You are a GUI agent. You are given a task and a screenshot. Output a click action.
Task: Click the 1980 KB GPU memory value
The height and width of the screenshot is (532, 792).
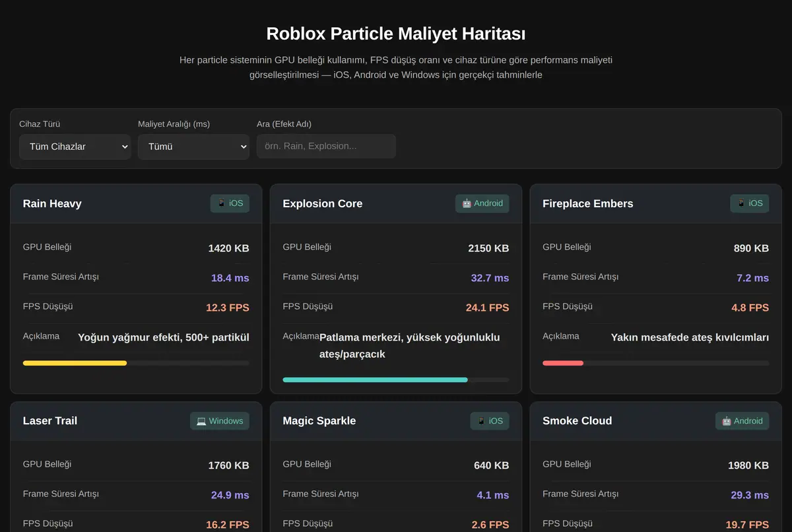(748, 465)
